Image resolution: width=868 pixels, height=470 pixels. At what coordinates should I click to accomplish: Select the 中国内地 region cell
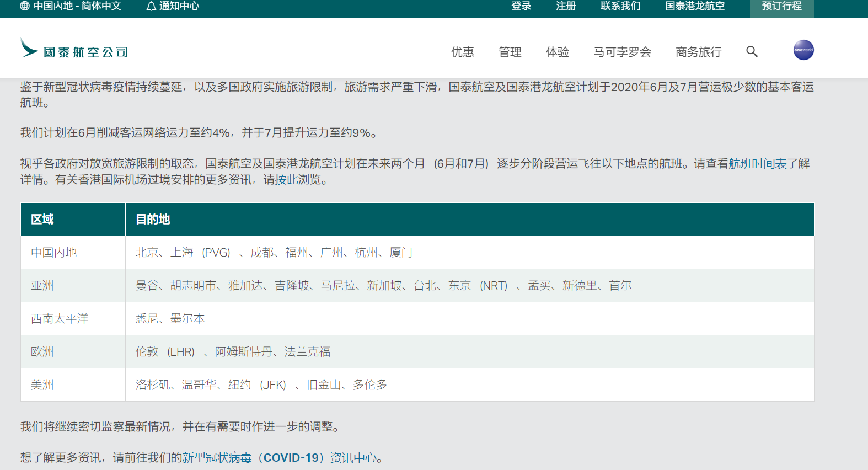[x=53, y=253]
